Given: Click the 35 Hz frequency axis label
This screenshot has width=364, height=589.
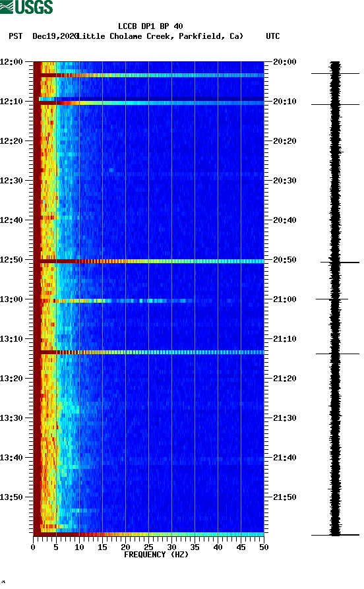Looking at the screenshot, I should [195, 547].
